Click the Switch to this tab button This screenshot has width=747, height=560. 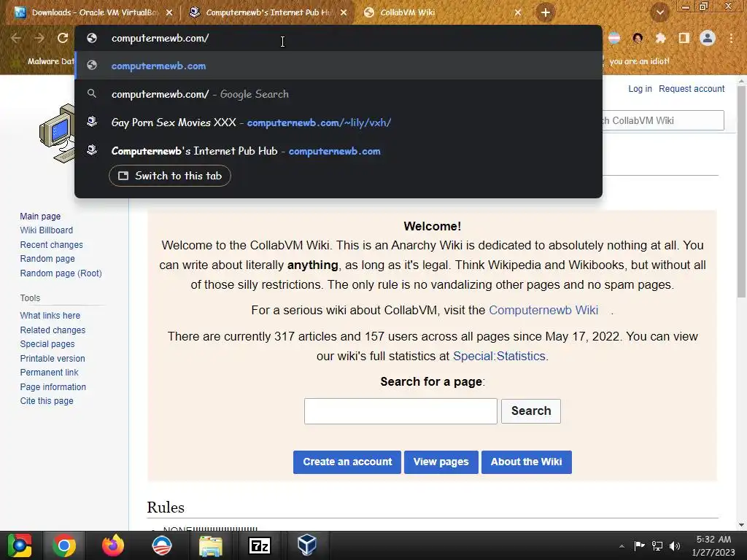coord(169,176)
